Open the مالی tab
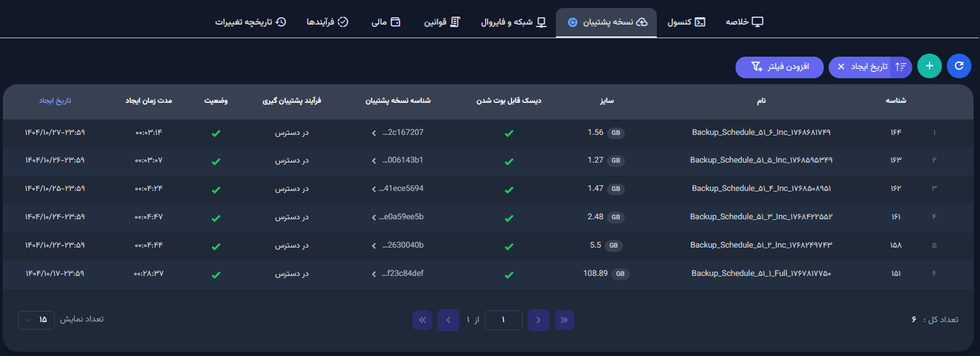Viewport: 980px width, 356px height. 386,22
